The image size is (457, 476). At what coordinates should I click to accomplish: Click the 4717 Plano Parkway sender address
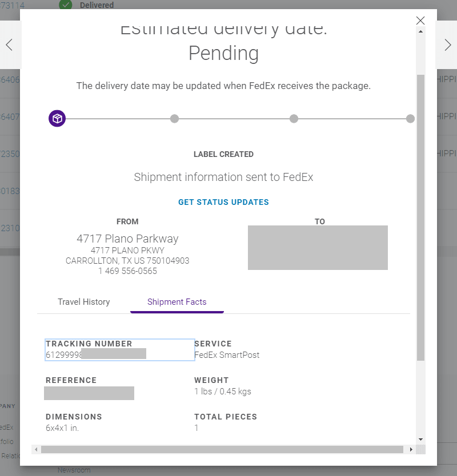pyautogui.click(x=127, y=239)
